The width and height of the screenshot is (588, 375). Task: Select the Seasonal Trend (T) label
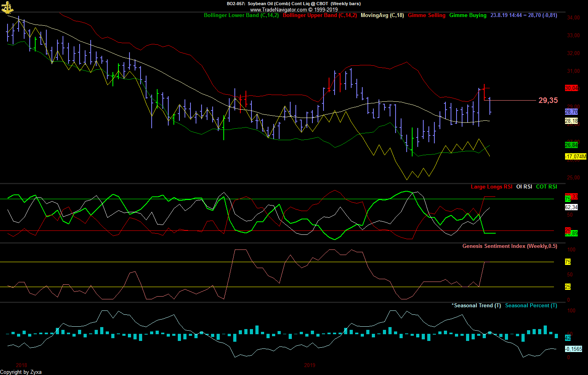pos(476,306)
